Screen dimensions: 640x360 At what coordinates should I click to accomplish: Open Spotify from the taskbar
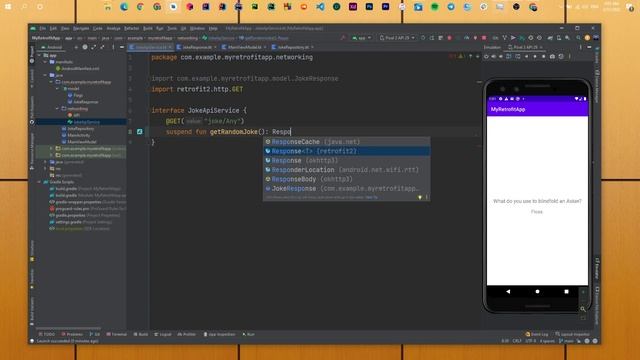435,7
